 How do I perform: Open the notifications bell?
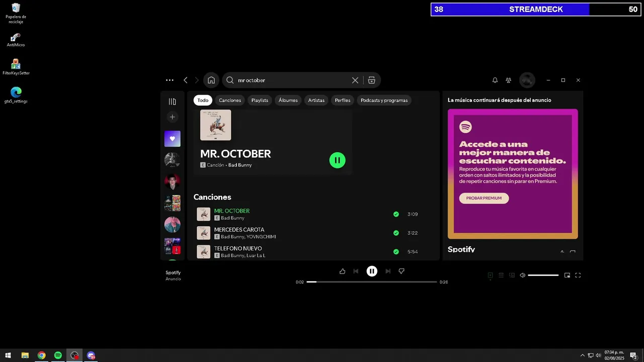(495, 80)
